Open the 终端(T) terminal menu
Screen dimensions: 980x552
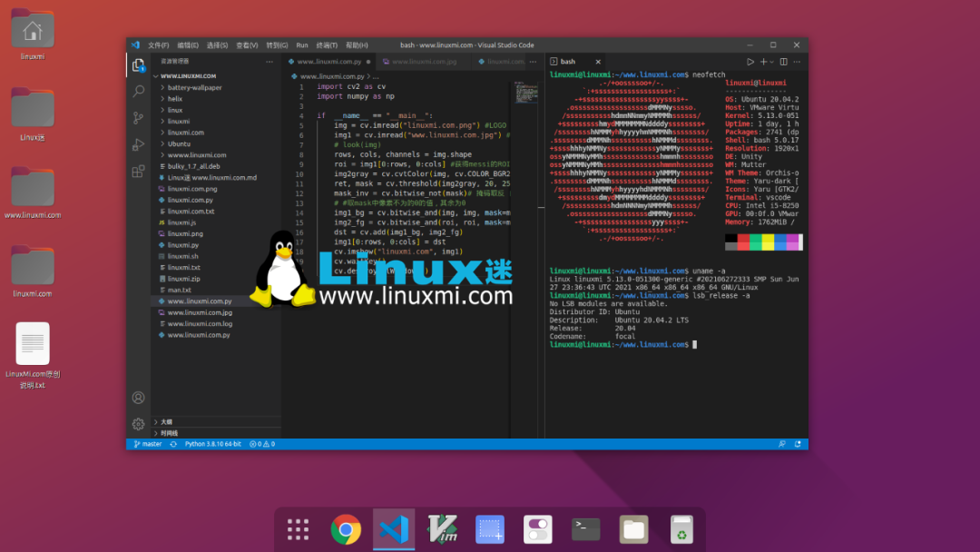point(326,45)
